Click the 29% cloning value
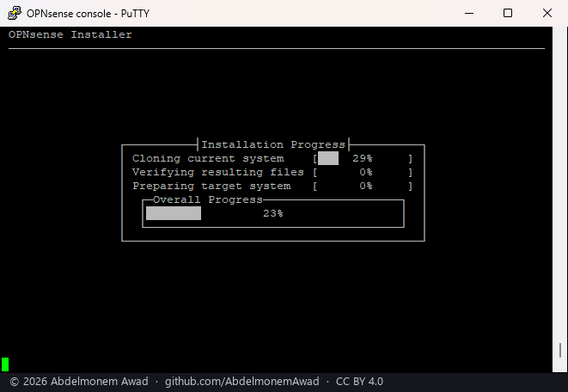Image resolution: width=568 pixels, height=392 pixels. tap(363, 158)
